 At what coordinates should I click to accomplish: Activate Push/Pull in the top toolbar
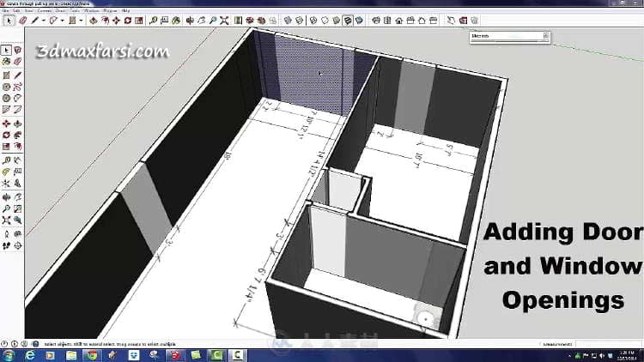(94, 20)
